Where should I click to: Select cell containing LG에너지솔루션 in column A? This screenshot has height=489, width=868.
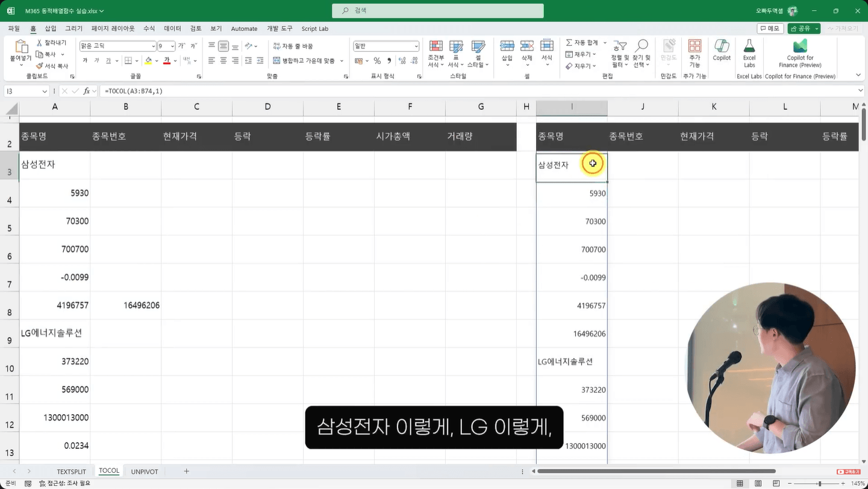[x=54, y=333]
